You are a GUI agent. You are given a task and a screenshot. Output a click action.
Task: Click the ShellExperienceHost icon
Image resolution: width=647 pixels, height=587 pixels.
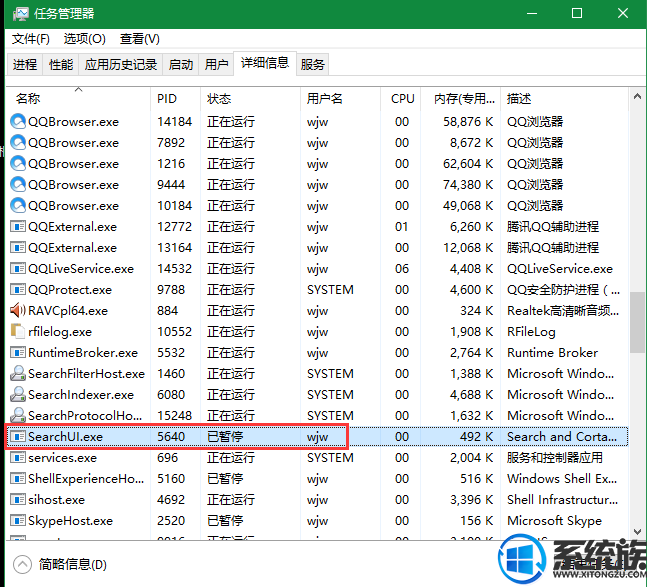pyautogui.click(x=18, y=479)
